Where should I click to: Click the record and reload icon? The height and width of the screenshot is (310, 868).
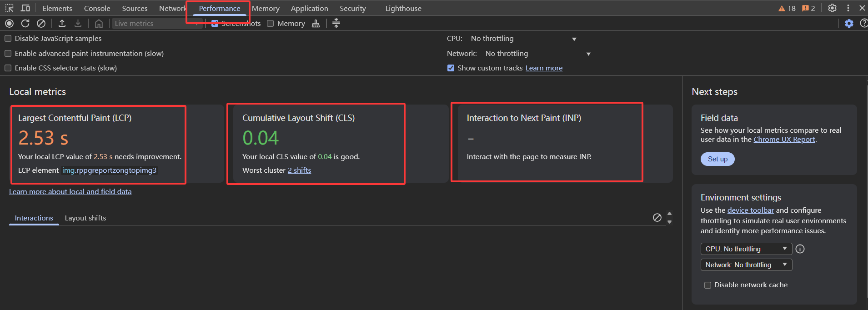(x=25, y=23)
